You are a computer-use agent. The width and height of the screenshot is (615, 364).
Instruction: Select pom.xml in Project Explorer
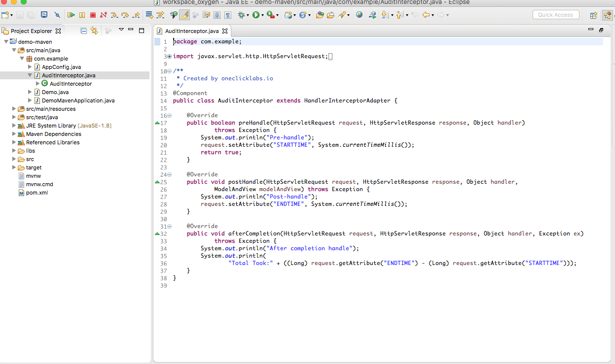click(x=38, y=193)
